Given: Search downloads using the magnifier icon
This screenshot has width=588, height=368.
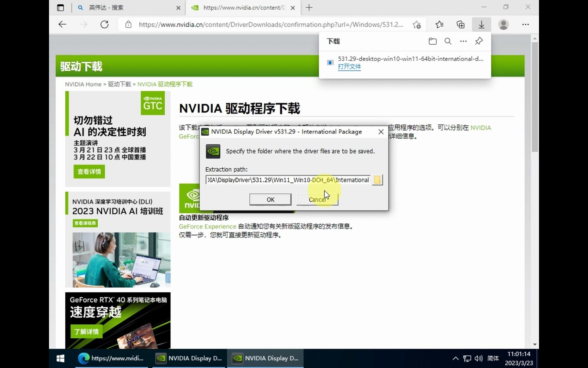Looking at the screenshot, I should point(448,41).
